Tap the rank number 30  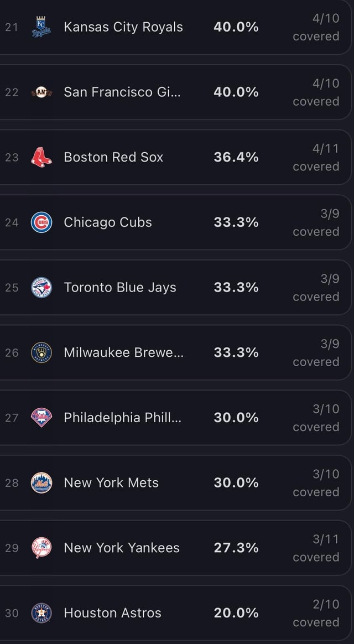(12, 613)
